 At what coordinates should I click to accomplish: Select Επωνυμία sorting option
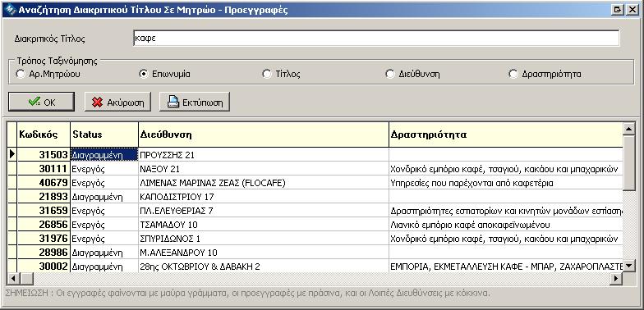165,74
